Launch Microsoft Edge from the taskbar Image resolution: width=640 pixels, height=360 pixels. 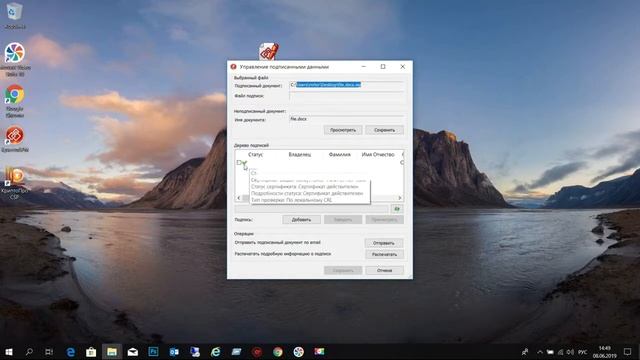click(x=71, y=352)
